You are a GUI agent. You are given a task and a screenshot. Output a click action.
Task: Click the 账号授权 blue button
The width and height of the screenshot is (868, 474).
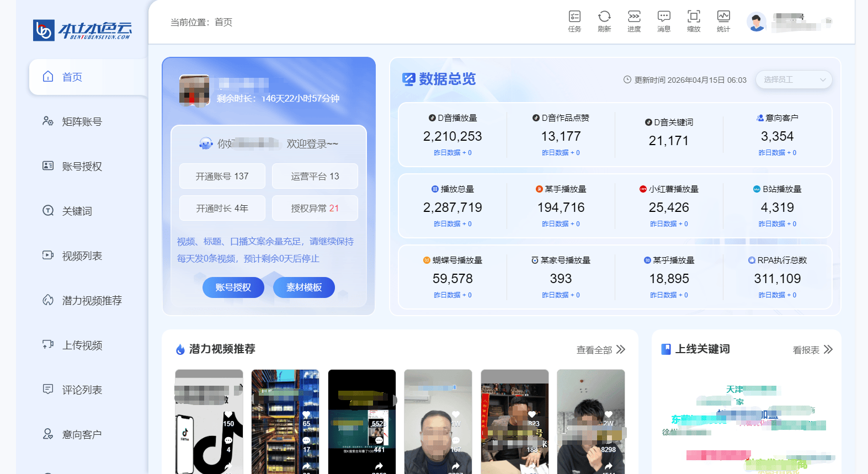233,287
